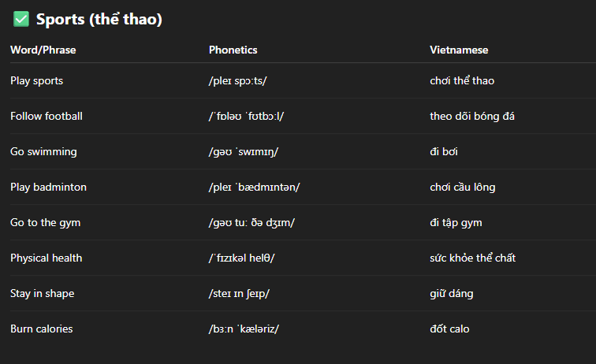Select the Play badminton row text

[x=48, y=187]
